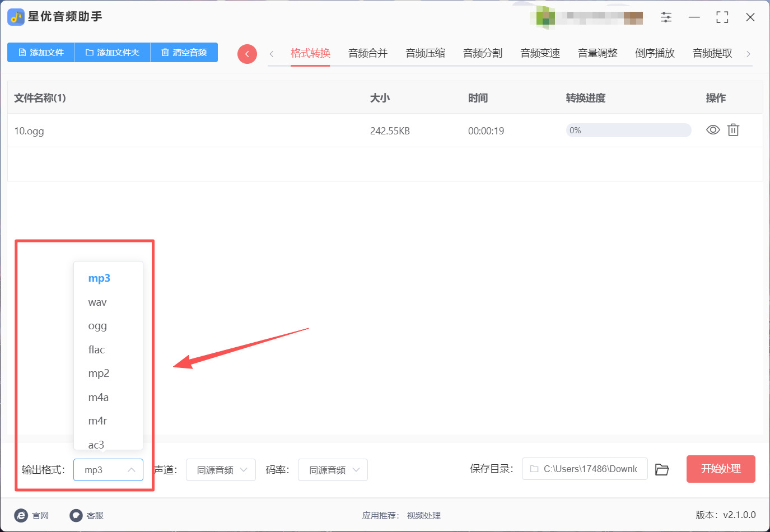Select mp2 in the format list
Screen dimensions: 770x532
point(108,374)
